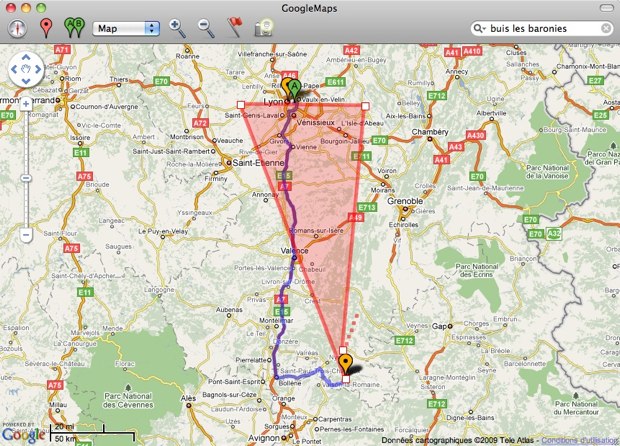Click the orange marker near Vaison-la-Romaine
Viewport: 620px width, 446px height.
pyautogui.click(x=346, y=362)
